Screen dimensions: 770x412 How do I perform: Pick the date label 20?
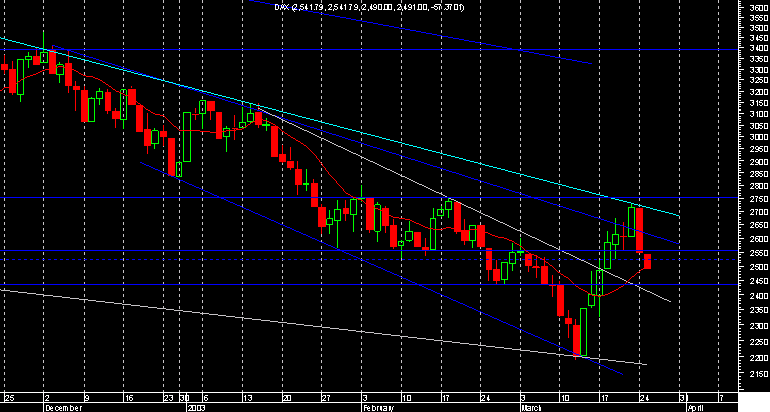coord(287,397)
